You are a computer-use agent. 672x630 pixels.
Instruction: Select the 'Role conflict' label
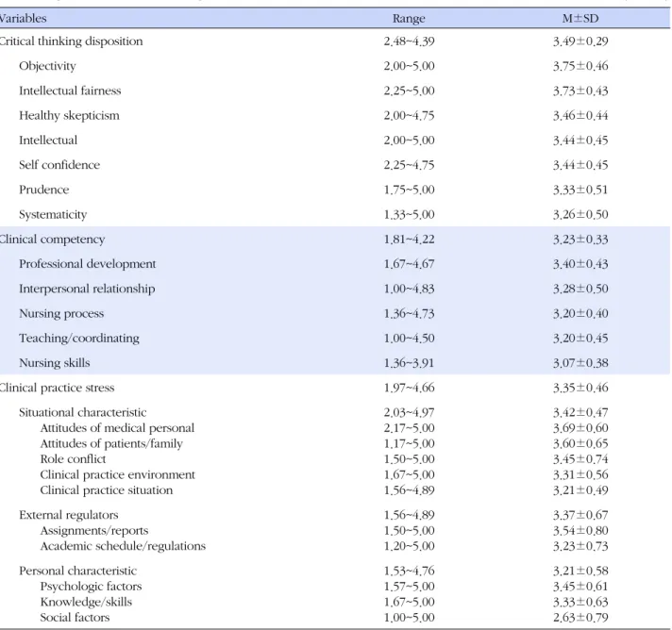[x=73, y=459]
